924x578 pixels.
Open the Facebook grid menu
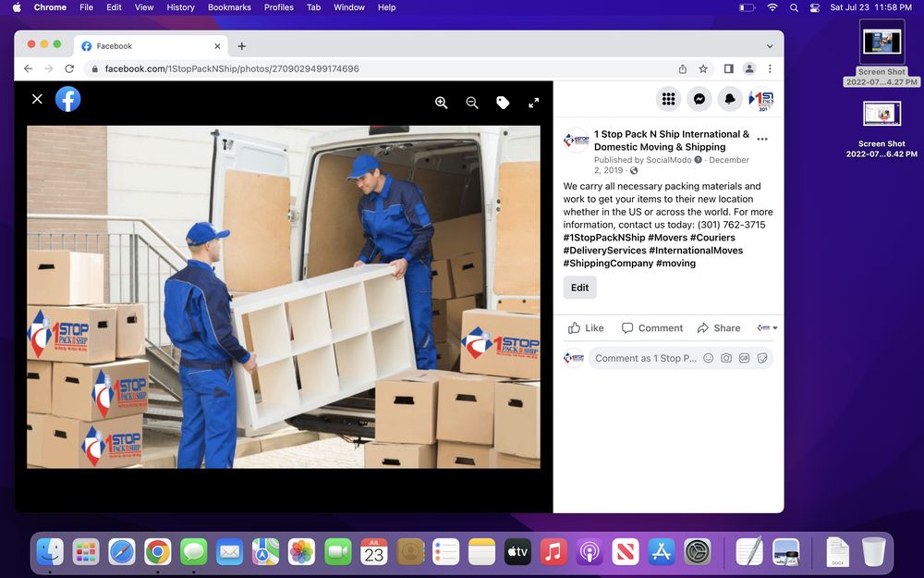[669, 99]
